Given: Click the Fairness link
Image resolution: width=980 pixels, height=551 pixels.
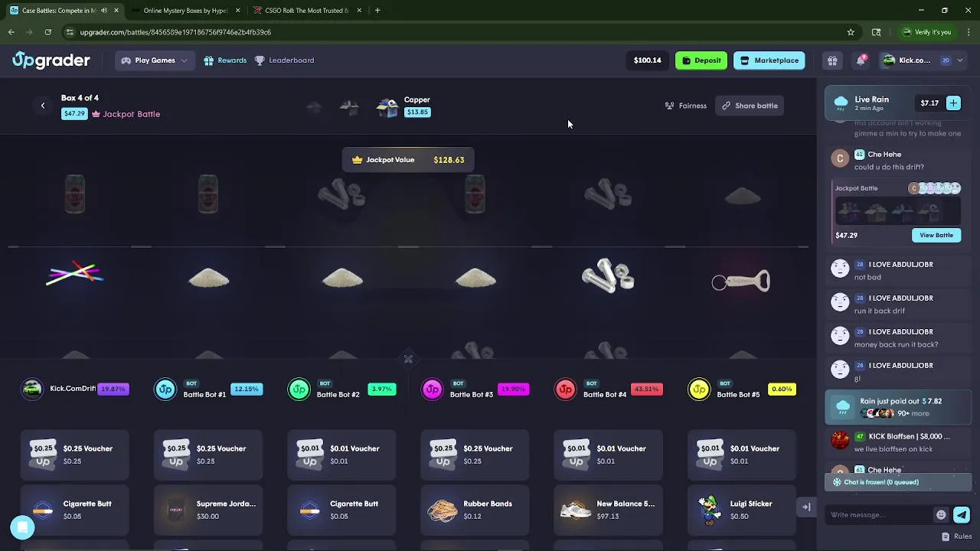Looking at the screenshot, I should (686, 106).
